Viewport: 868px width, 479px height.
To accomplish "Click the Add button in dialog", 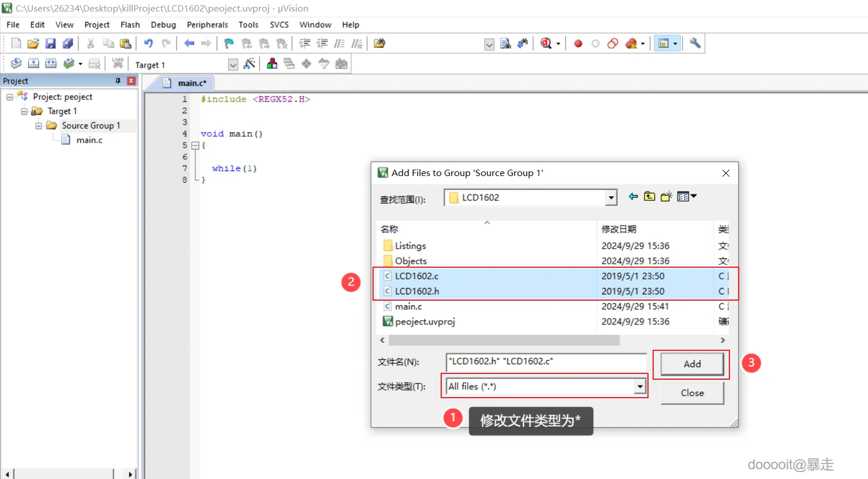I will point(692,364).
